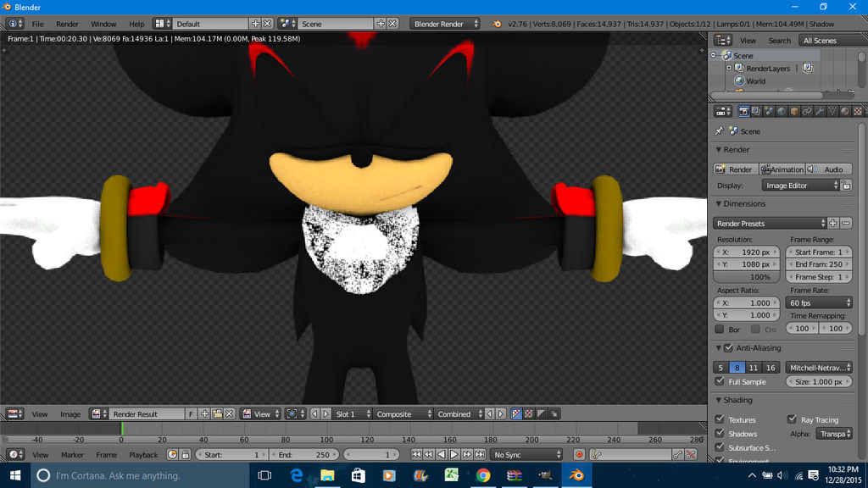This screenshot has width=868, height=488.
Task: Open the Scene properties tab icon
Action: [x=769, y=111]
